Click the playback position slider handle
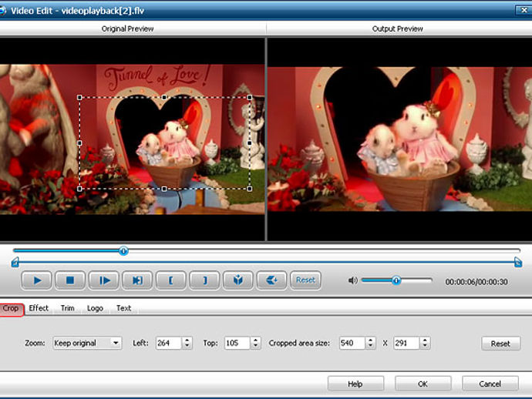This screenshot has width=532, height=399. [123, 251]
